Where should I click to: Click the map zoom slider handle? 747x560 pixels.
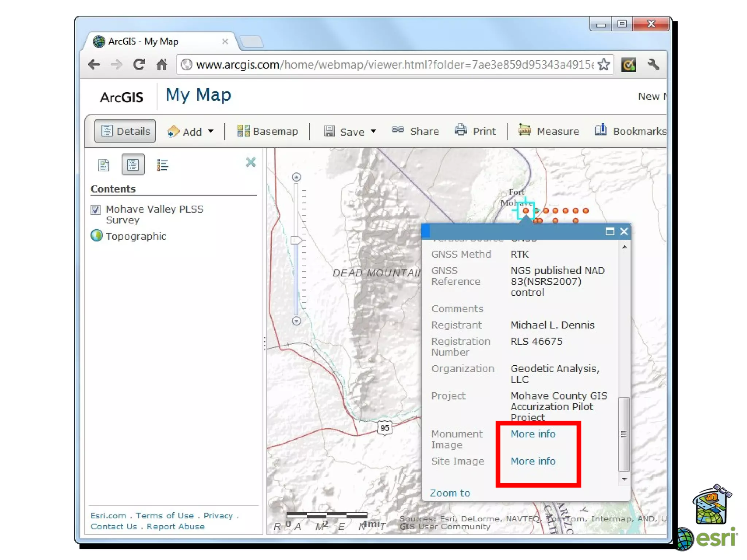point(297,240)
